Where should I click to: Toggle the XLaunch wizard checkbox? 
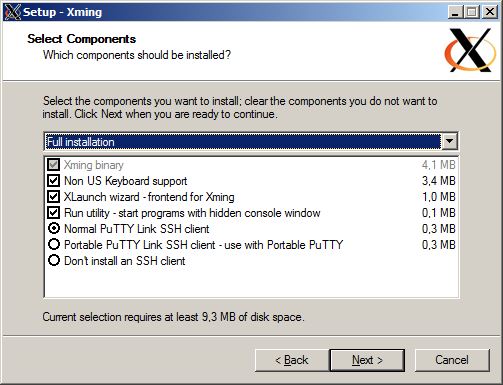[x=54, y=197]
